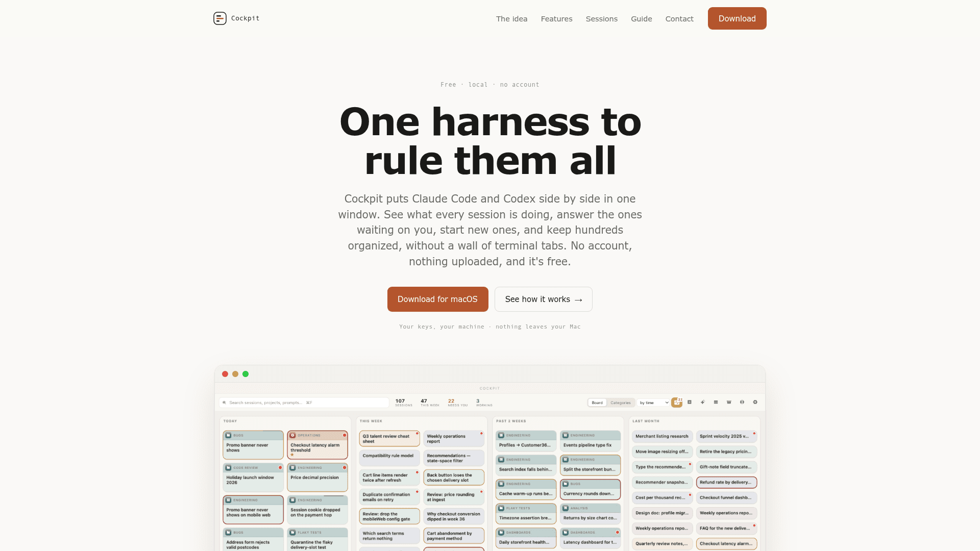Click the round help icon in the app toolbar
980x551 pixels.
tap(742, 402)
